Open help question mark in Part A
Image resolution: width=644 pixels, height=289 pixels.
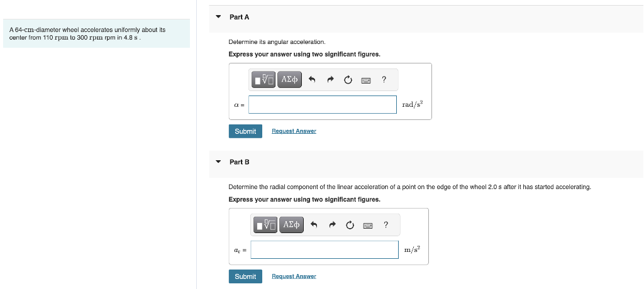pyautogui.click(x=384, y=79)
